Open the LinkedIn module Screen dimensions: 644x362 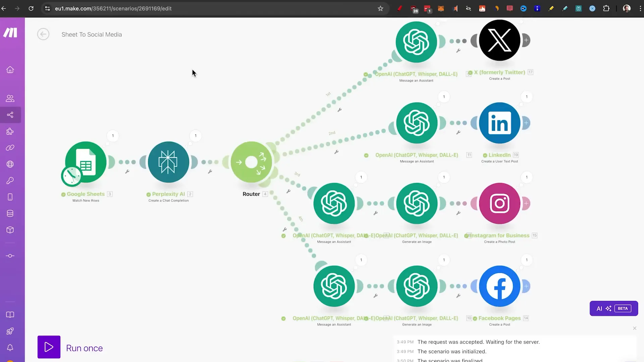(499, 123)
